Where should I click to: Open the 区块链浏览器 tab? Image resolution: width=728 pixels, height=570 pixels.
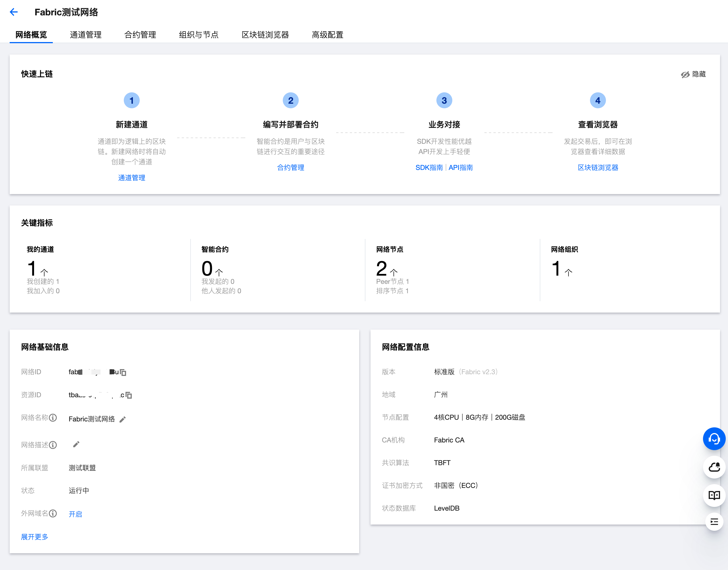[265, 35]
